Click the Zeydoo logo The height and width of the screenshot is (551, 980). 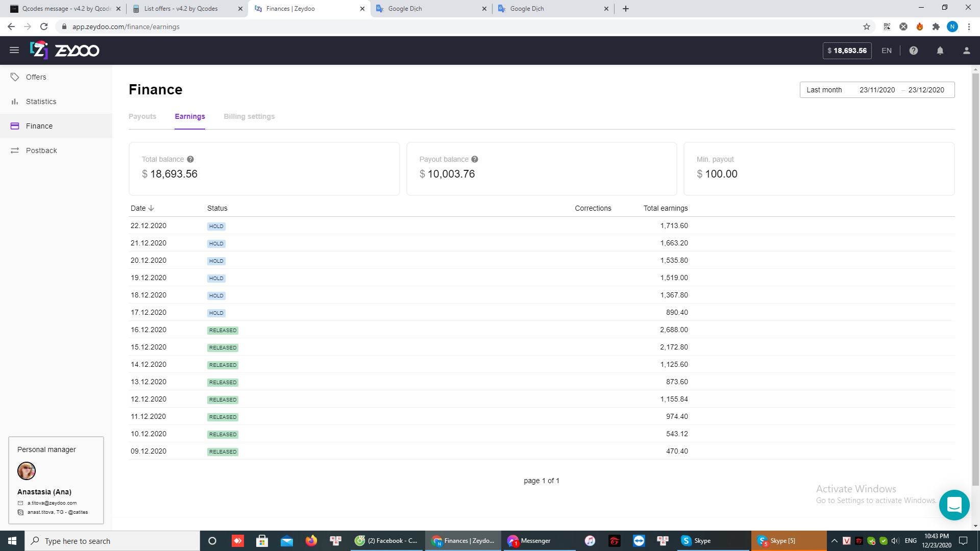pyautogui.click(x=65, y=50)
